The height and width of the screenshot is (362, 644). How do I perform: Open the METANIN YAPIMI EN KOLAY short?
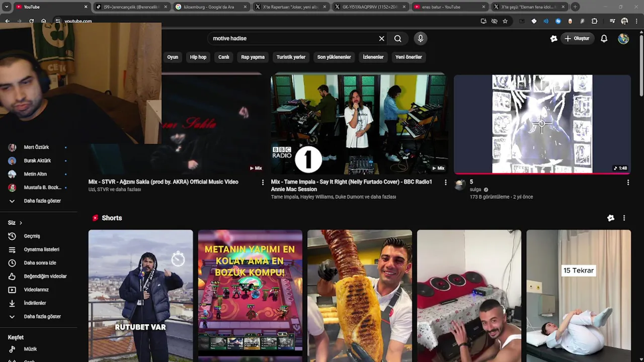[x=250, y=296]
